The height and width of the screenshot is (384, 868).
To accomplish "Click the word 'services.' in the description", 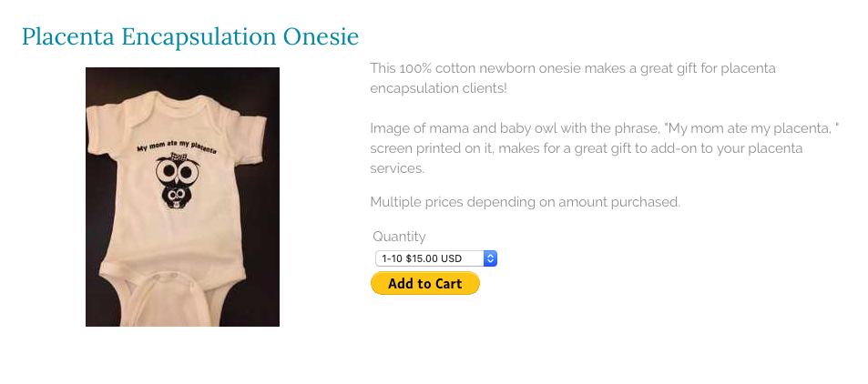I will tap(397, 168).
